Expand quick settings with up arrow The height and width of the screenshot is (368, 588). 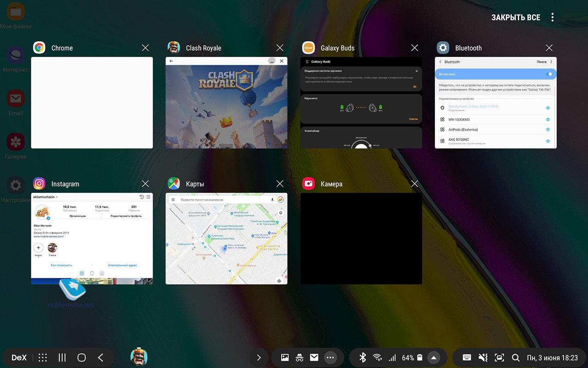click(433, 357)
